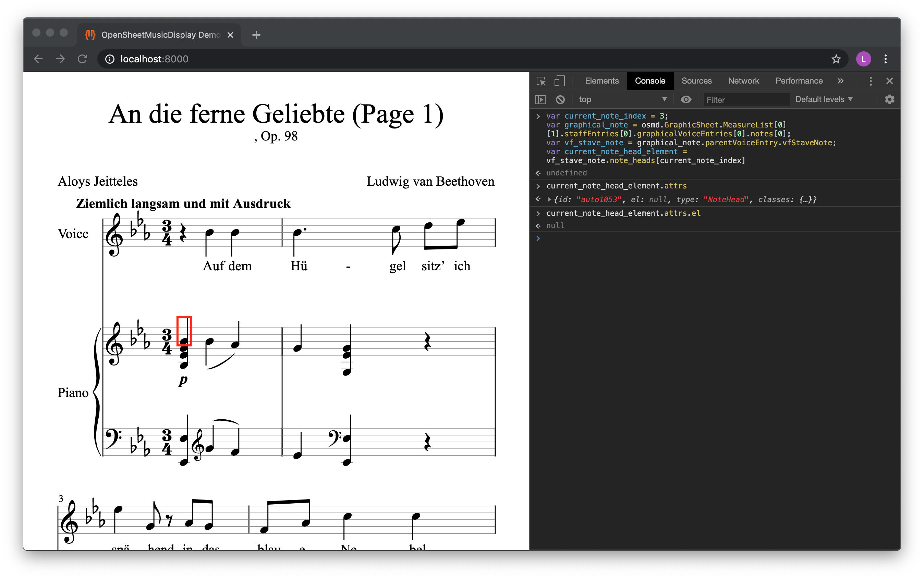Reload the localhost page

click(x=83, y=59)
